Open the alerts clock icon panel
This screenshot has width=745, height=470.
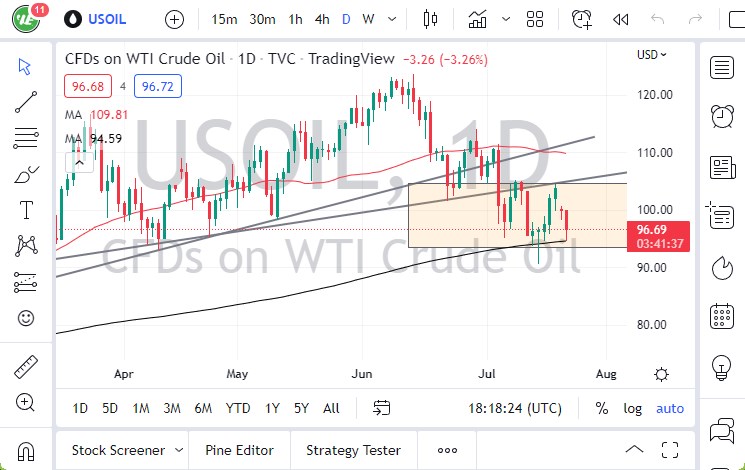pyautogui.click(x=721, y=116)
